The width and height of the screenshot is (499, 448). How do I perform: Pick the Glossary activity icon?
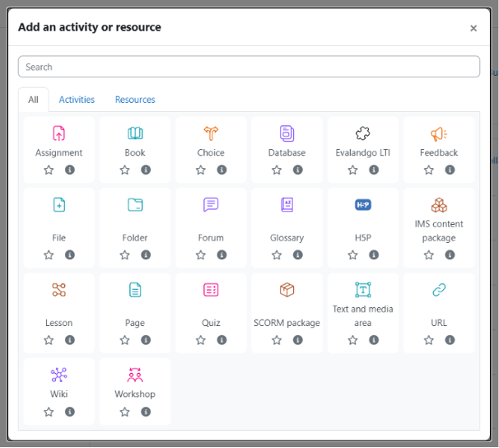[287, 205]
